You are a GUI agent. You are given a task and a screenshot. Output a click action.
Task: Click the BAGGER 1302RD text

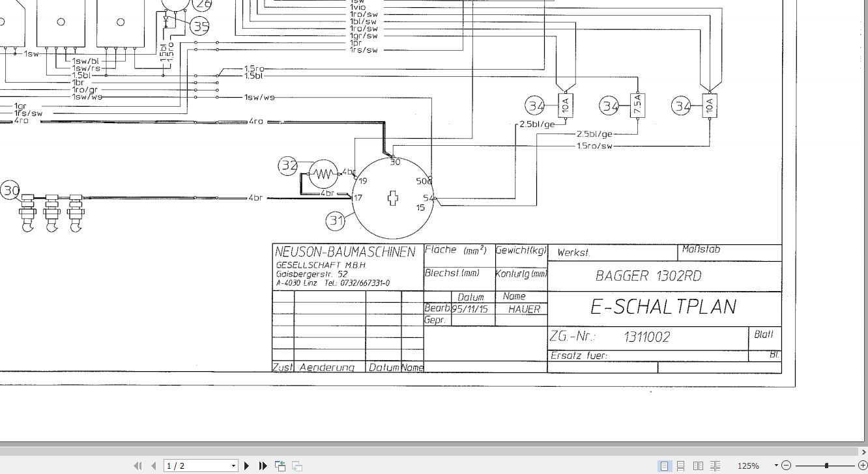coord(648,275)
